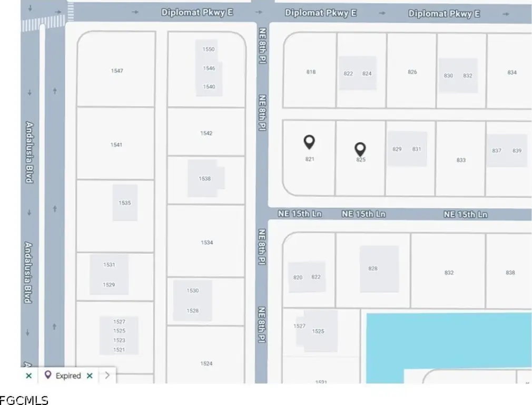Select lot 832 south of NE 15th Ln
The width and height of the screenshot is (532, 405).
coord(449,273)
